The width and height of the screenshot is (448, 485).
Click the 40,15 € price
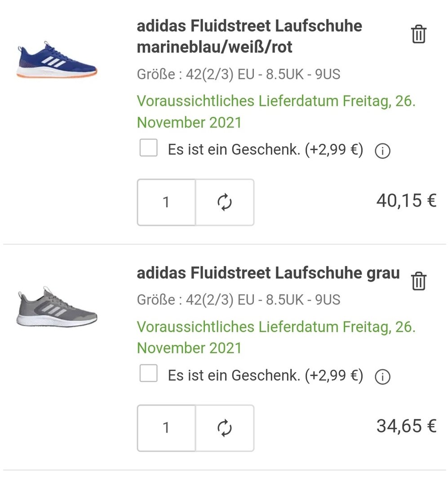click(406, 200)
